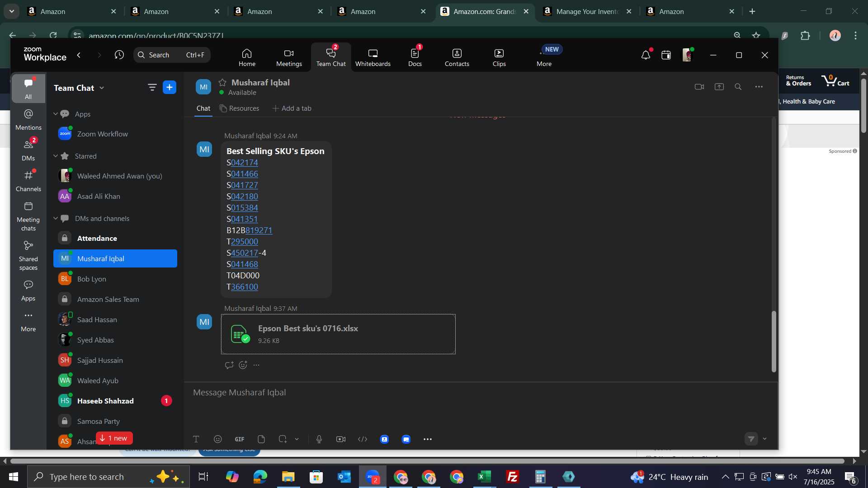This screenshot has height=488, width=868.
Task: Open send options dropdown beside send button
Action: 764,439
